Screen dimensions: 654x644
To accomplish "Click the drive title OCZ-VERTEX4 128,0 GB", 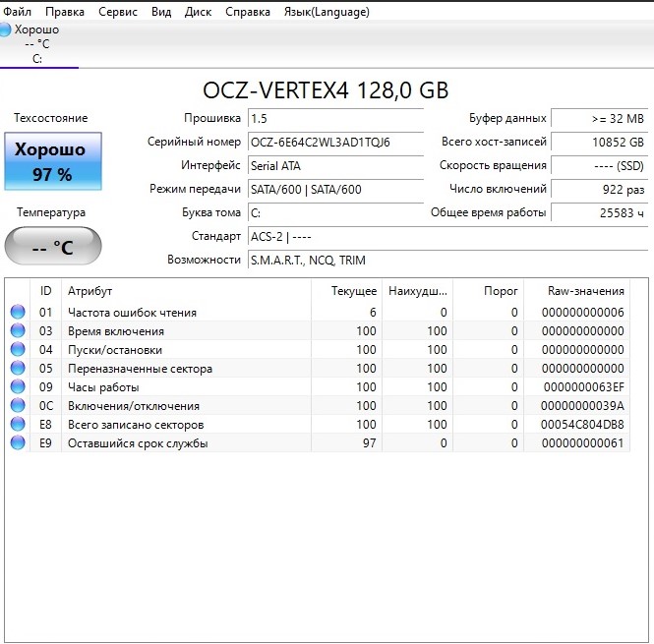I will [326, 90].
